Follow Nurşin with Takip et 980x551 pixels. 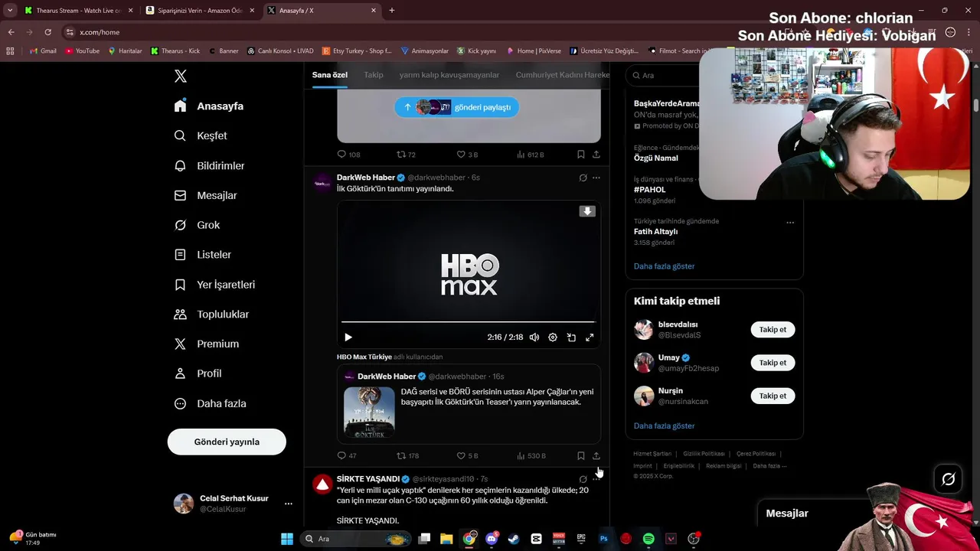coord(773,396)
